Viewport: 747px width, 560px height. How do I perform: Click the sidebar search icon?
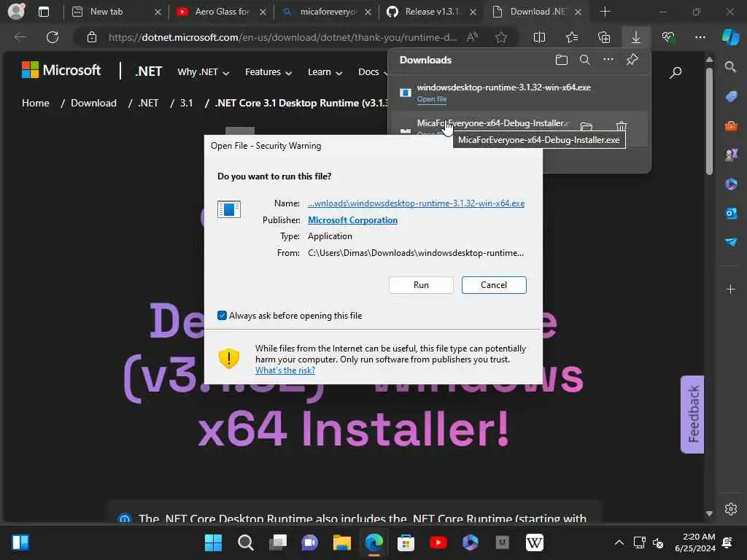(730, 67)
